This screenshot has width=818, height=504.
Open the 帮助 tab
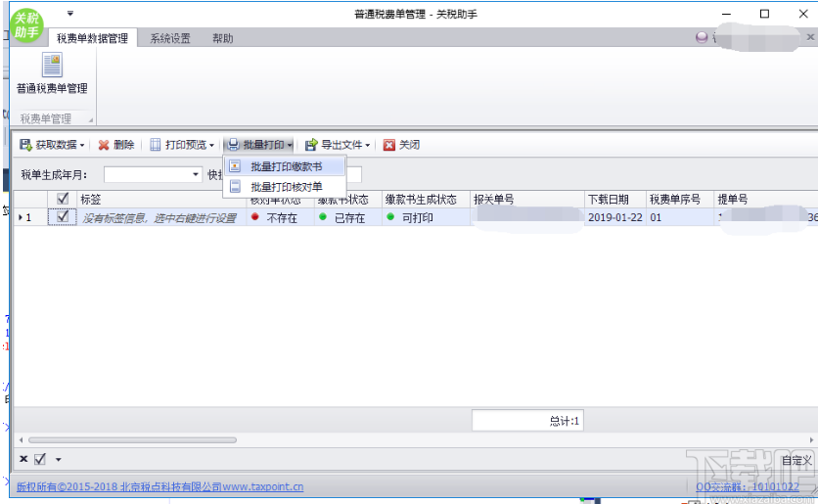[223, 38]
